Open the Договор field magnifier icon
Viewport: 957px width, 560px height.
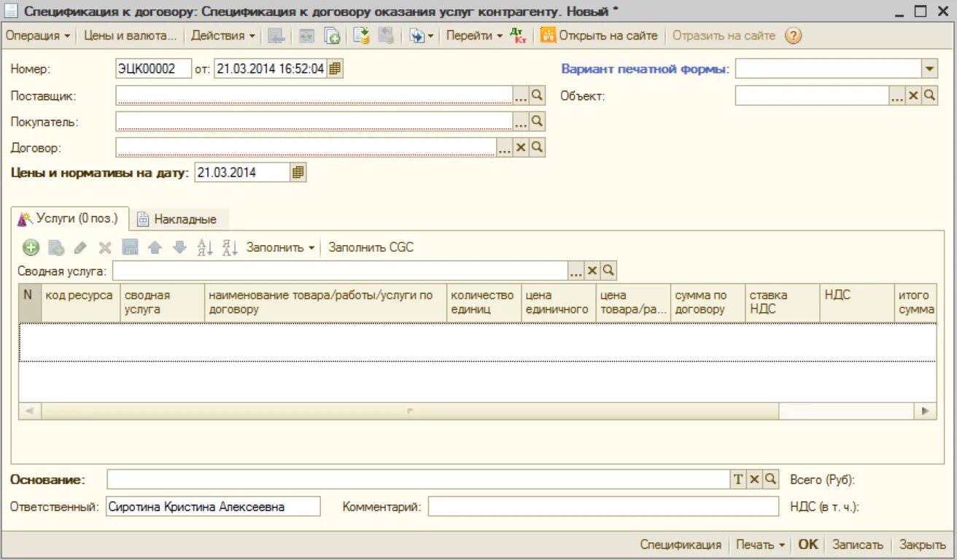coord(537,147)
